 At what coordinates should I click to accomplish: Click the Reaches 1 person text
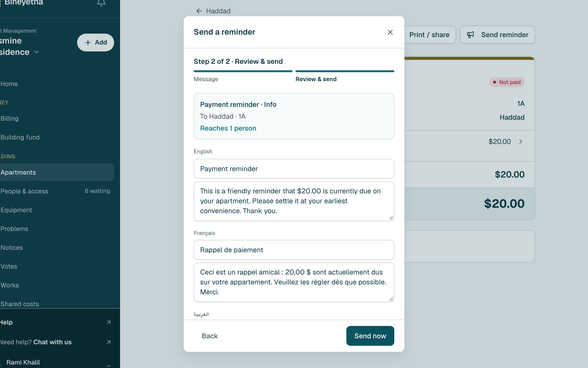tap(228, 128)
